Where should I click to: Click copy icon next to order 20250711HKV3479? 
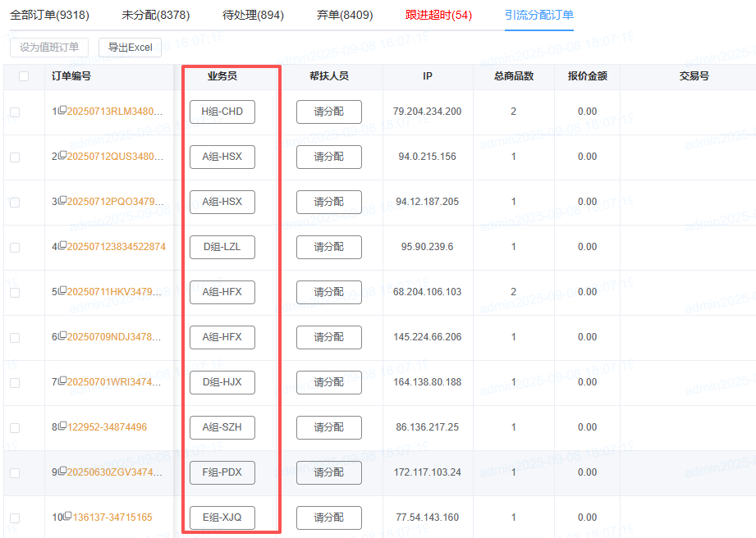62,292
